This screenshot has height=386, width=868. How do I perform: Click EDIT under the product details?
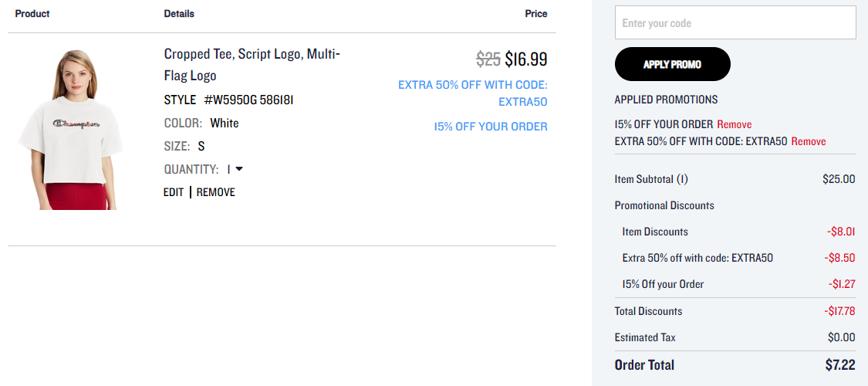174,192
